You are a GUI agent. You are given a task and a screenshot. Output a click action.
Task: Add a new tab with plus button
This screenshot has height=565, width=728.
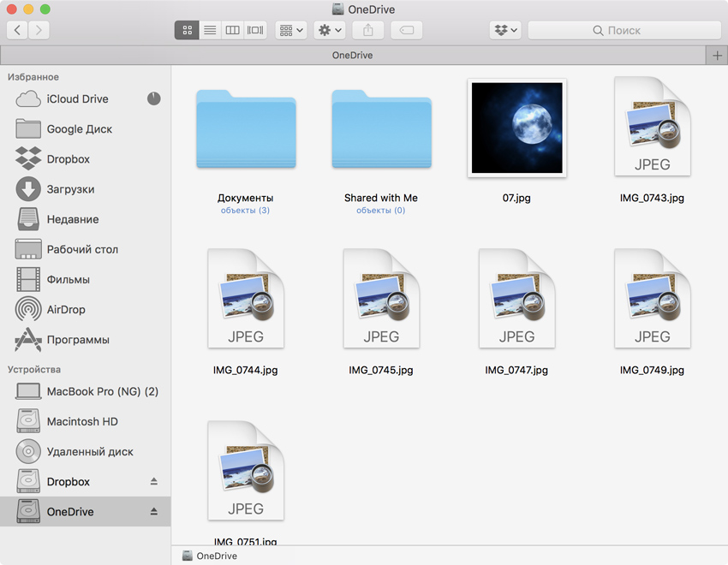click(717, 55)
